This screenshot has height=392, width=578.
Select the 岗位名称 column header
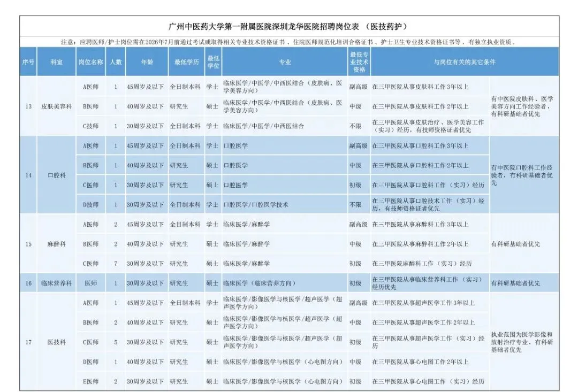[90, 62]
